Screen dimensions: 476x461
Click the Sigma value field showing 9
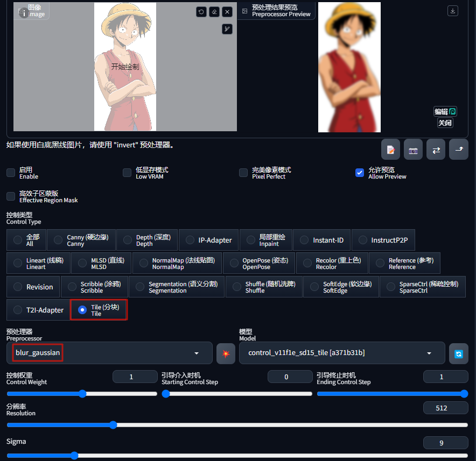[446, 443]
